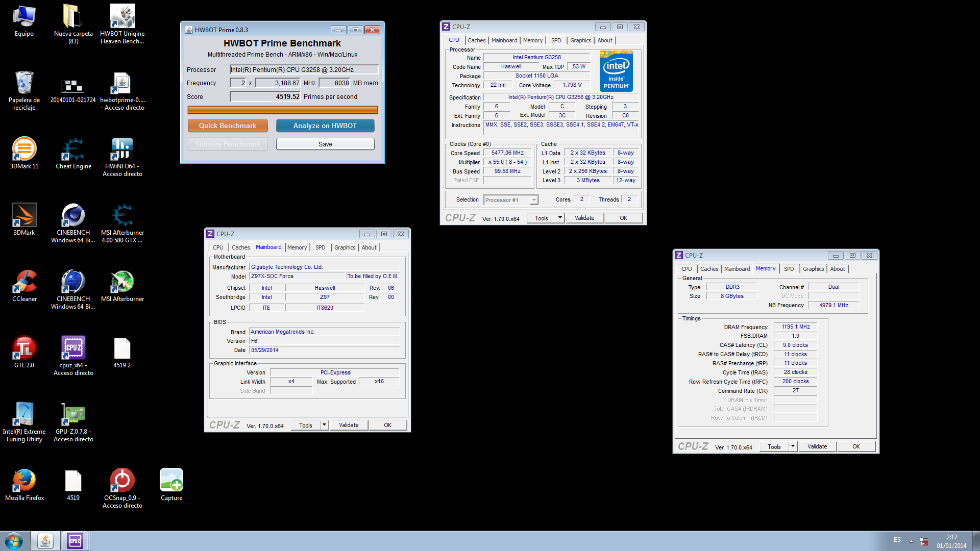Open the Nueva carpeta (83) folder
This screenshot has height=551, width=980.
click(x=73, y=23)
